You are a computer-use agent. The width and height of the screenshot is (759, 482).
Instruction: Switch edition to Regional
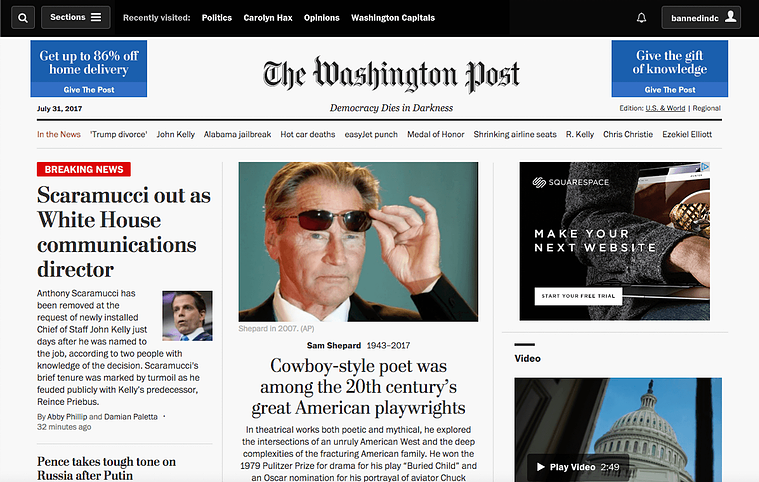point(706,108)
